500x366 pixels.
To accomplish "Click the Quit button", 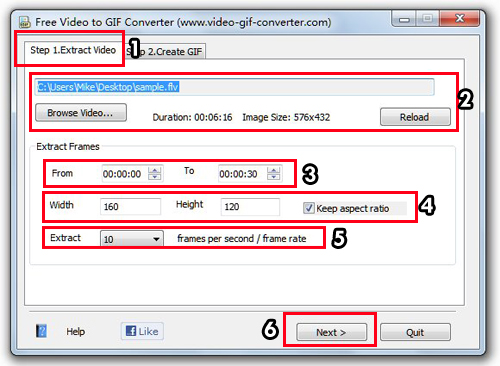I will [x=415, y=332].
